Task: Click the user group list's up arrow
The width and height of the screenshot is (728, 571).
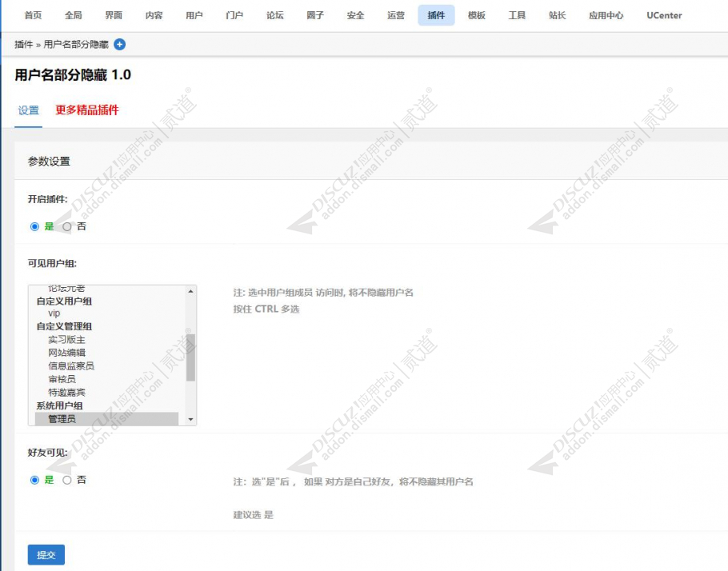Action: pos(191,291)
